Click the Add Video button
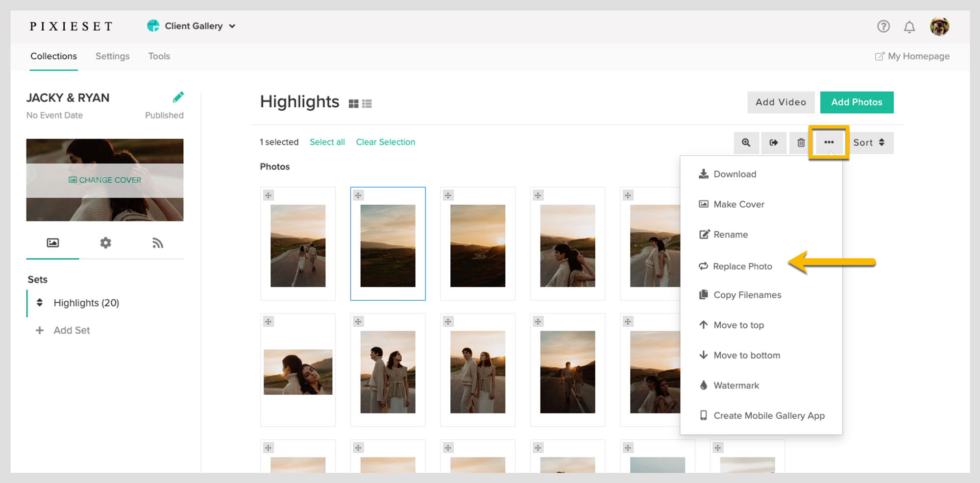The height and width of the screenshot is (483, 980). pos(781,102)
